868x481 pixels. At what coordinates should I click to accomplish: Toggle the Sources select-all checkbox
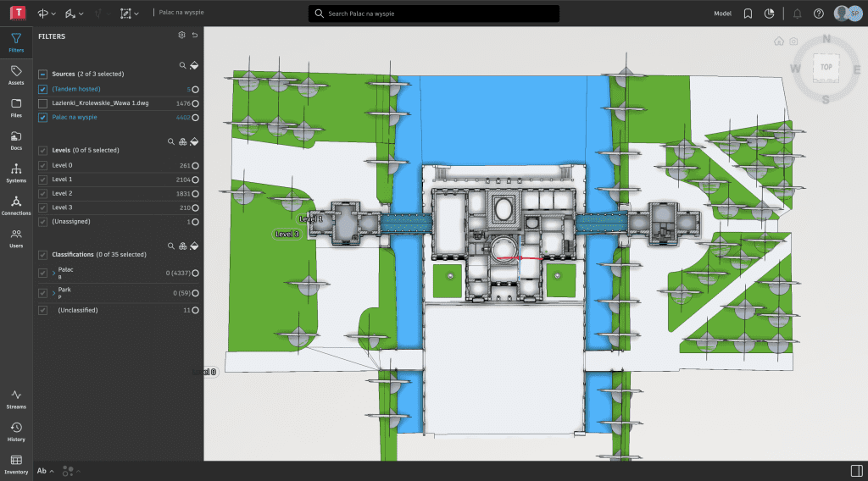pos(42,74)
